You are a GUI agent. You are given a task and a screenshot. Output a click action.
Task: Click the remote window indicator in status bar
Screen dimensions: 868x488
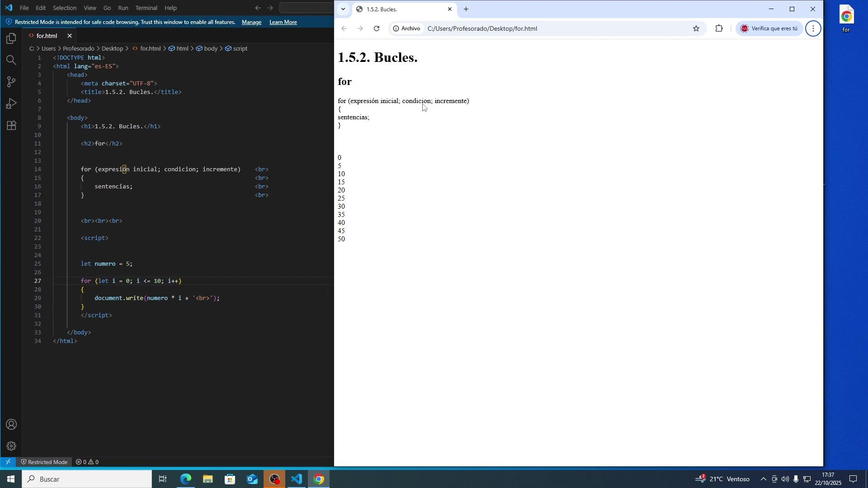click(8, 462)
